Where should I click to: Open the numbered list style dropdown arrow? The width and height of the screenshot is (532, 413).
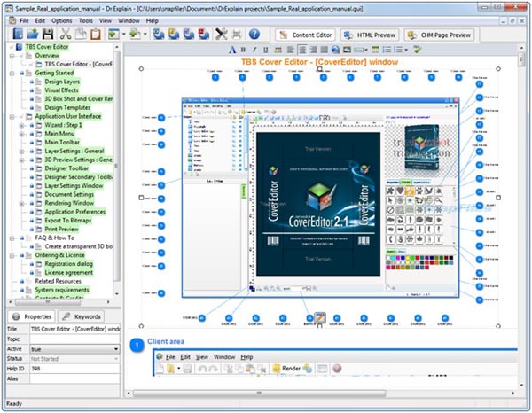(x=406, y=51)
